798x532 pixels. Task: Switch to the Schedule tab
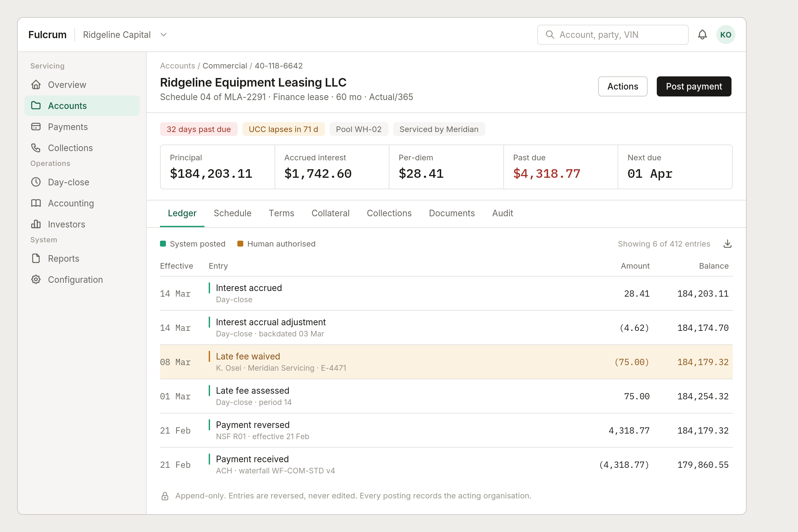(x=232, y=213)
